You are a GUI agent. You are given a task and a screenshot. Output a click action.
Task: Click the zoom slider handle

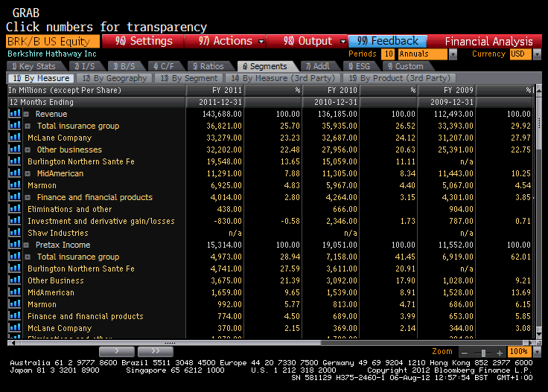click(483, 353)
